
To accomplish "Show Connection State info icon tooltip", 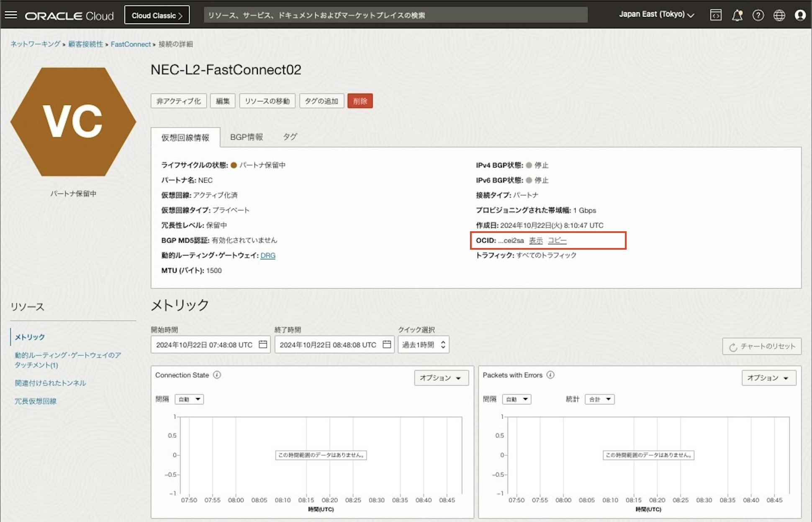I will pos(217,375).
